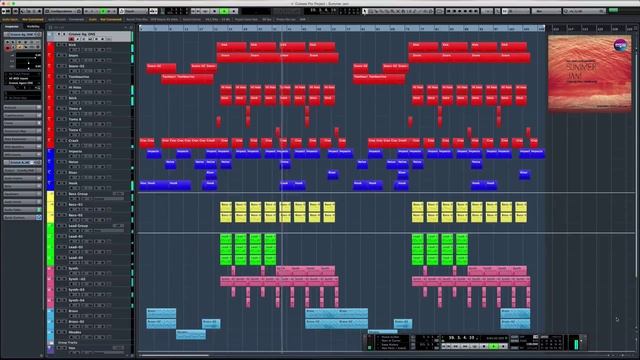Toggle Constrain Delay Compensation button

pyautogui.click(x=15, y=11)
